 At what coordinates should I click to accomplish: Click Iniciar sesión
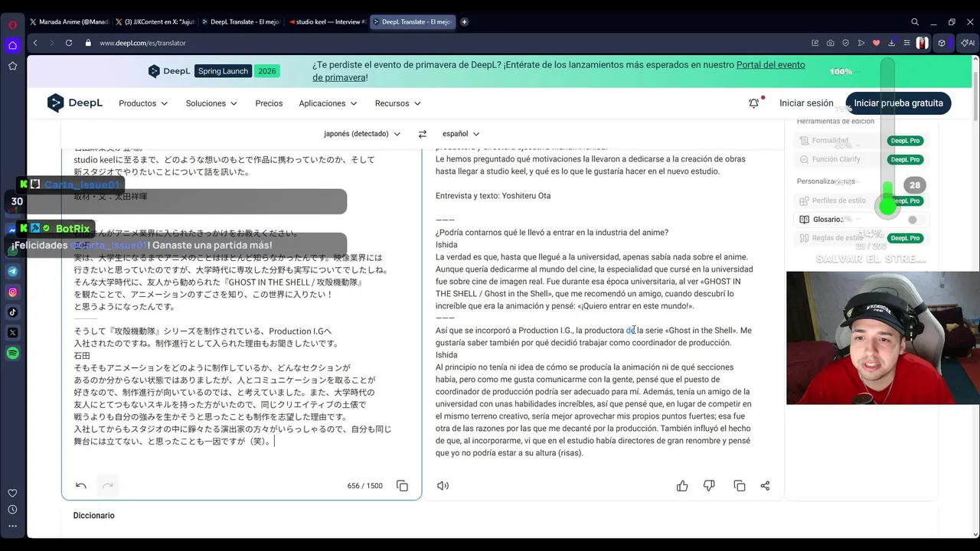point(806,103)
